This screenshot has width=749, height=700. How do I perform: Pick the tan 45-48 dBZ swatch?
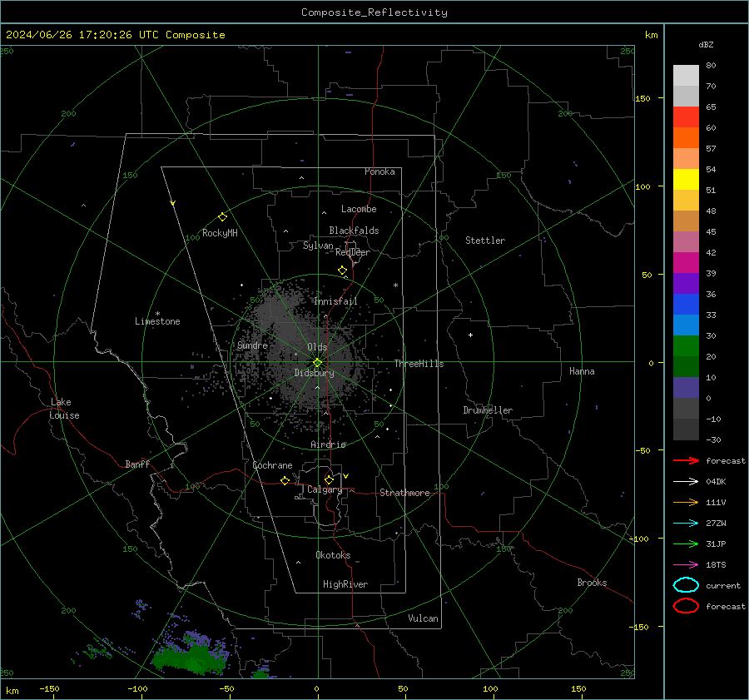pos(686,221)
